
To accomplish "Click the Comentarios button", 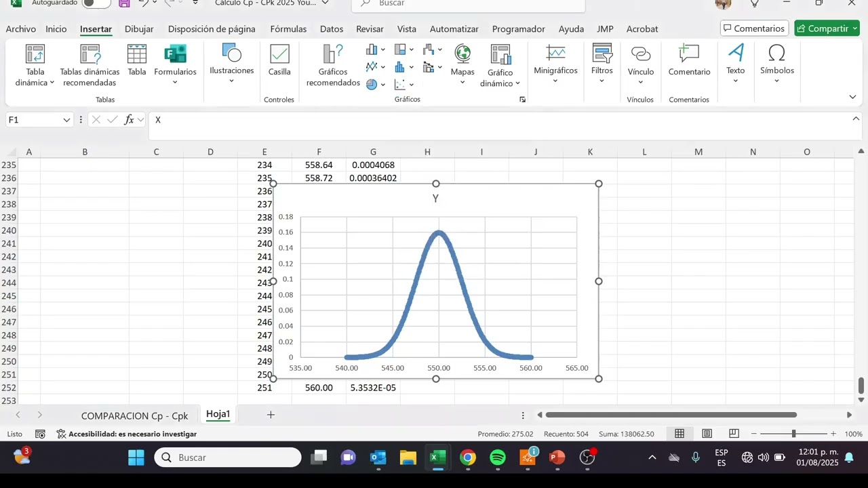I will pyautogui.click(x=754, y=28).
